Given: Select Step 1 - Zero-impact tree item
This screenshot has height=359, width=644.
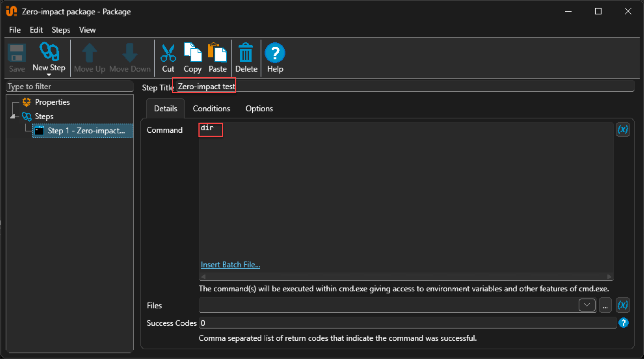Looking at the screenshot, I should (x=83, y=131).
